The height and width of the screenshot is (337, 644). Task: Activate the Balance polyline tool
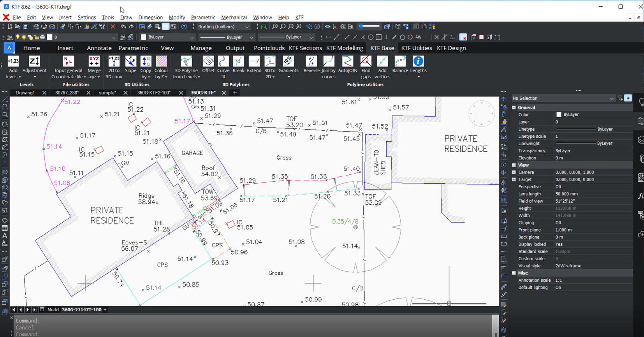[400, 61]
